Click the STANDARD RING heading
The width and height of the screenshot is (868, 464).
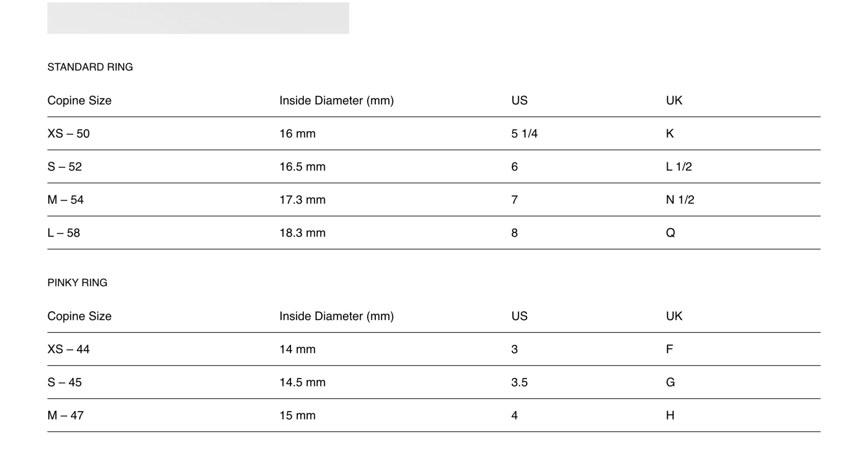[x=90, y=67]
